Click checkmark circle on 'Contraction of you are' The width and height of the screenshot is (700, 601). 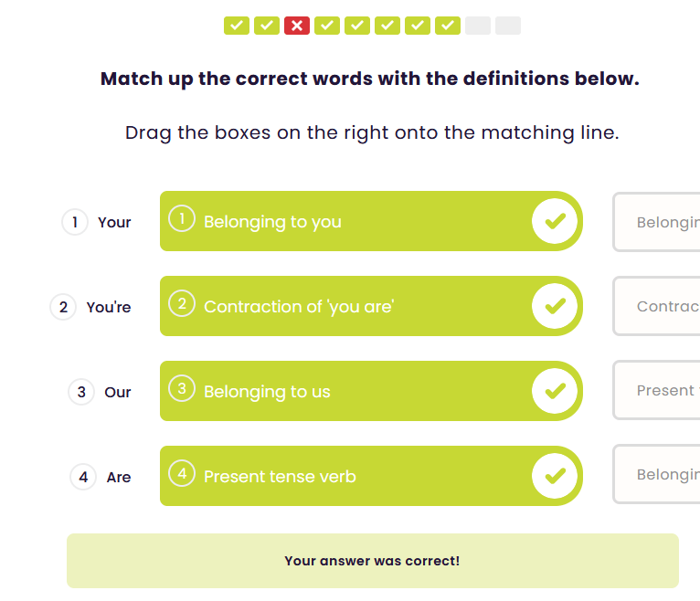pyautogui.click(x=555, y=306)
